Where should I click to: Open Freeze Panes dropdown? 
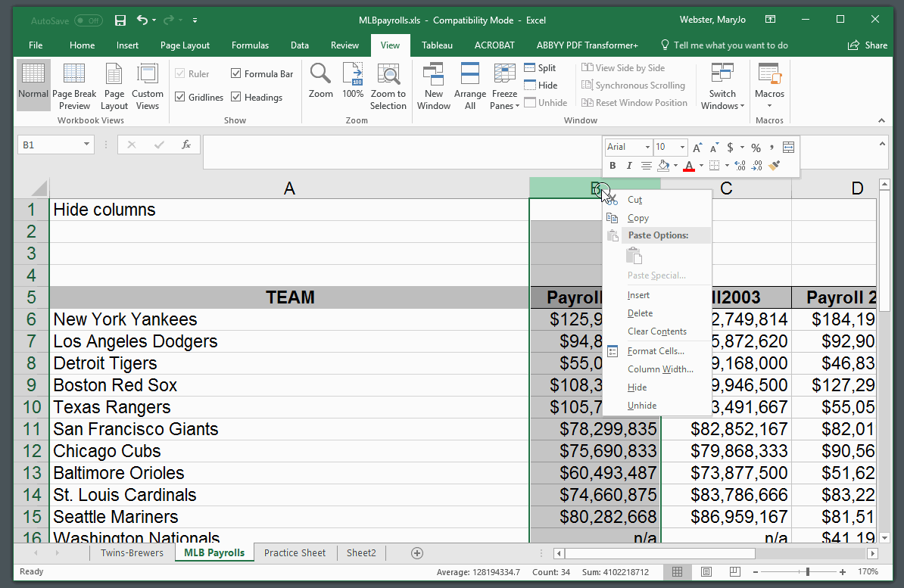click(x=504, y=86)
